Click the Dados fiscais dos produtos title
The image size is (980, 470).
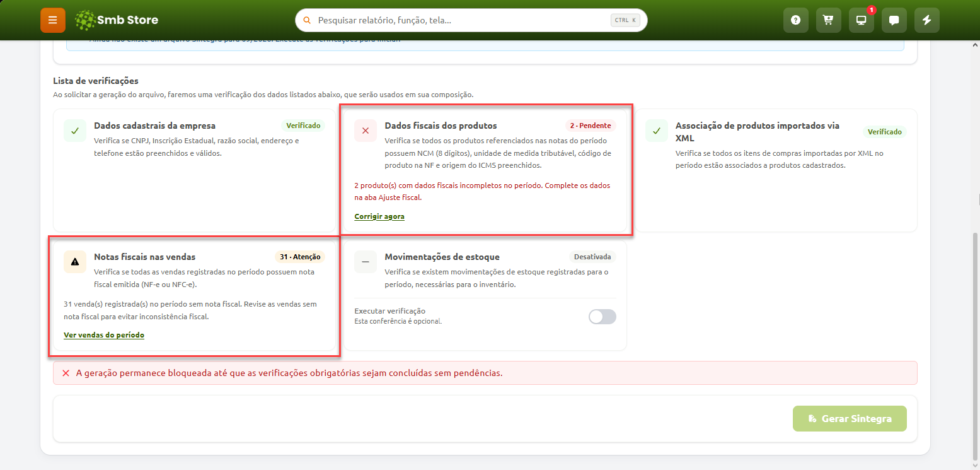tap(441, 126)
